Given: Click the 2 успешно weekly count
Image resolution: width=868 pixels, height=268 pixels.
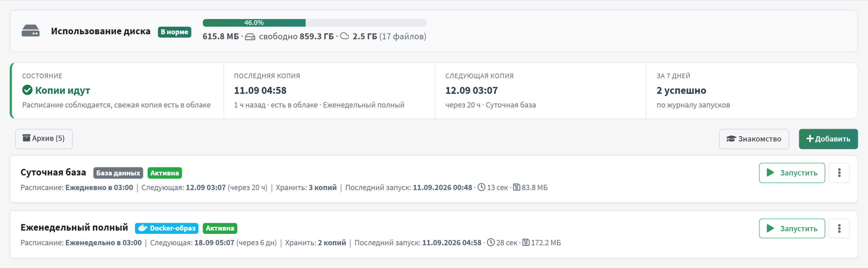Looking at the screenshot, I should pos(681,91).
